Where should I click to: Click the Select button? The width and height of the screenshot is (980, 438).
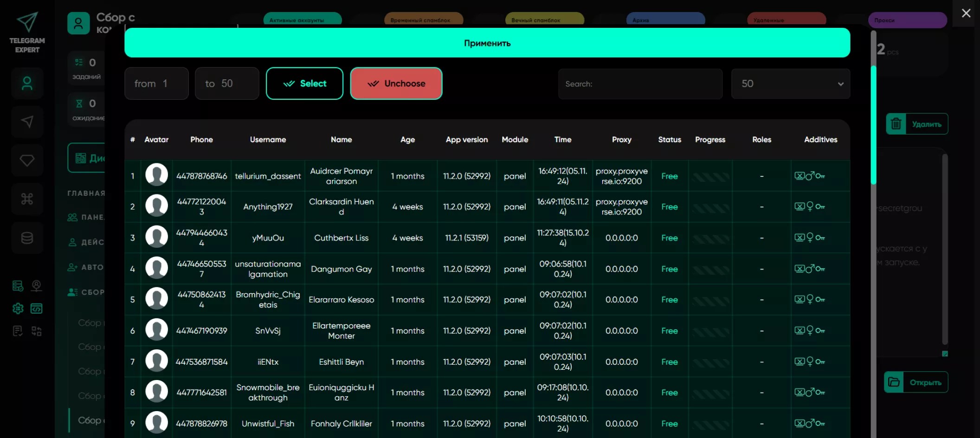(304, 84)
